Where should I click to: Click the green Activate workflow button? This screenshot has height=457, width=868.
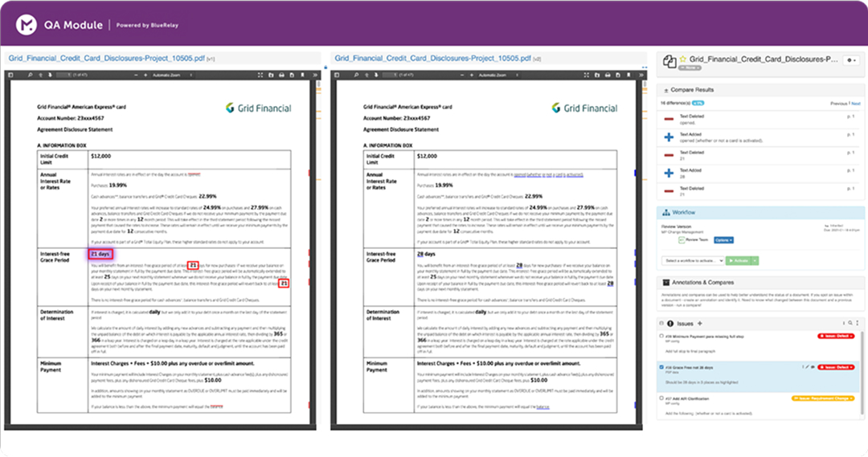(x=739, y=260)
